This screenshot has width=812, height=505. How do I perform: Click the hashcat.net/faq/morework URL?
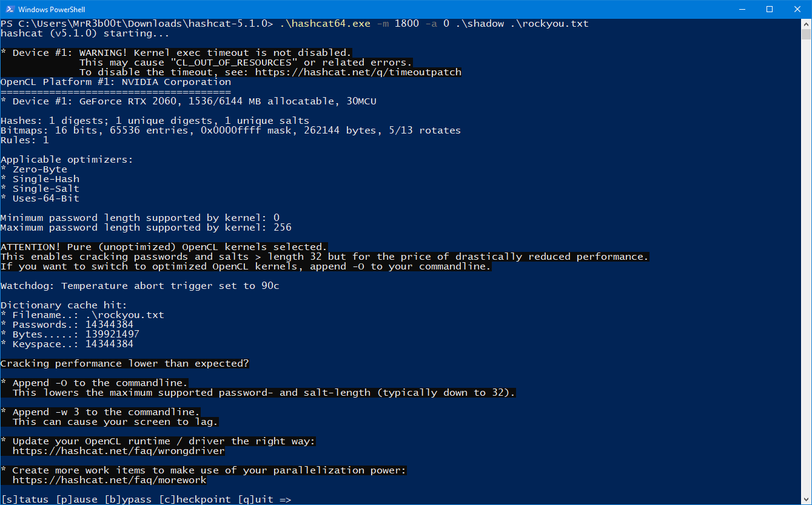click(x=109, y=480)
